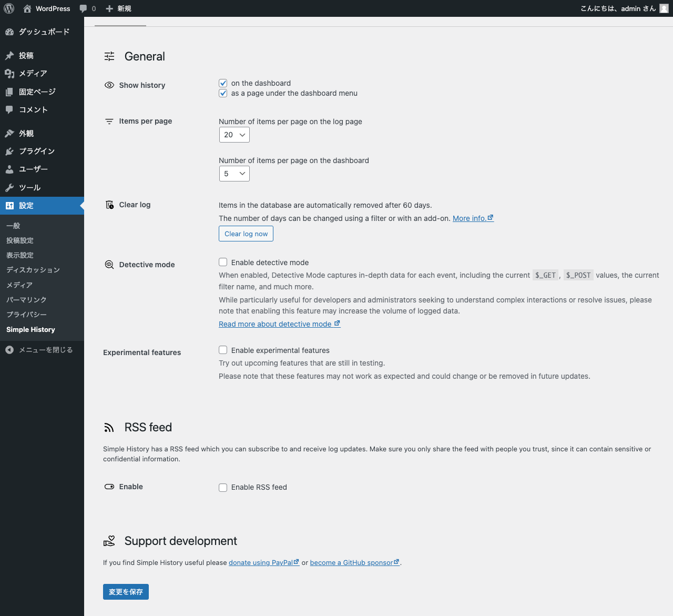Click the admin user avatar

[x=664, y=8]
